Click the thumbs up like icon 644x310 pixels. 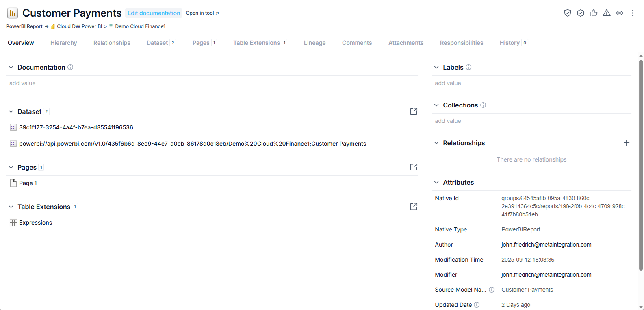[x=594, y=13]
